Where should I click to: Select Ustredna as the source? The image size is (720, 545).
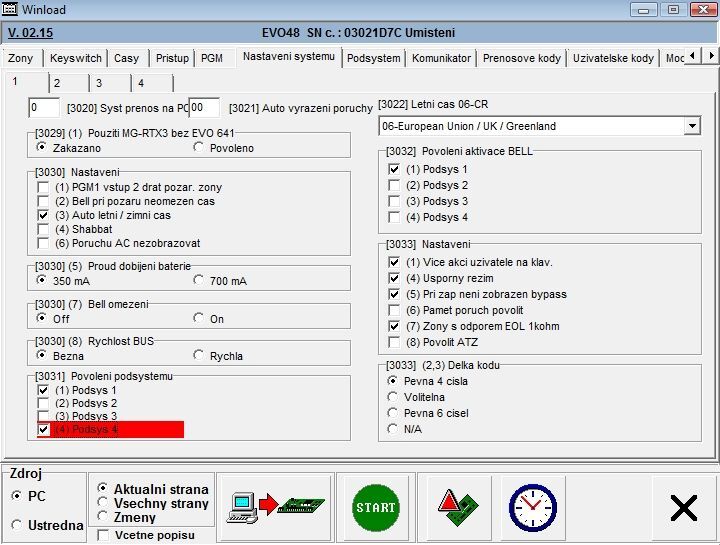[x=16, y=525]
